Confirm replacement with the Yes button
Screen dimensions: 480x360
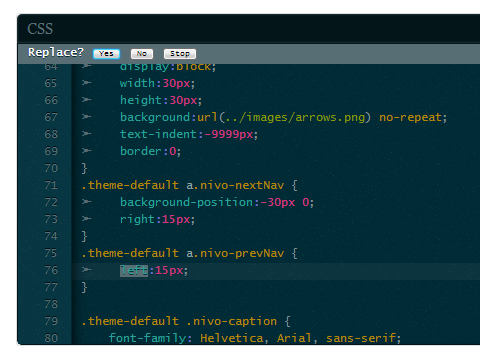[x=106, y=54]
